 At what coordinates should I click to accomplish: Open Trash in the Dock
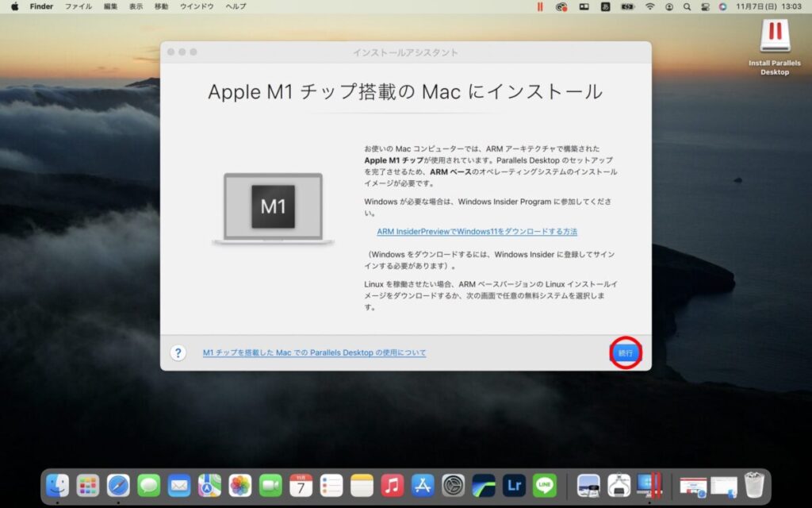[754, 485]
